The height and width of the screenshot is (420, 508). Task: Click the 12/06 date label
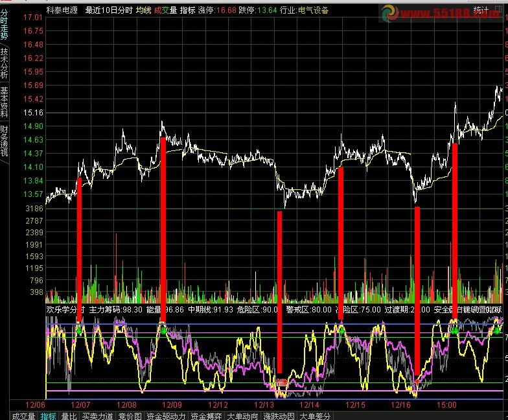[35, 404]
